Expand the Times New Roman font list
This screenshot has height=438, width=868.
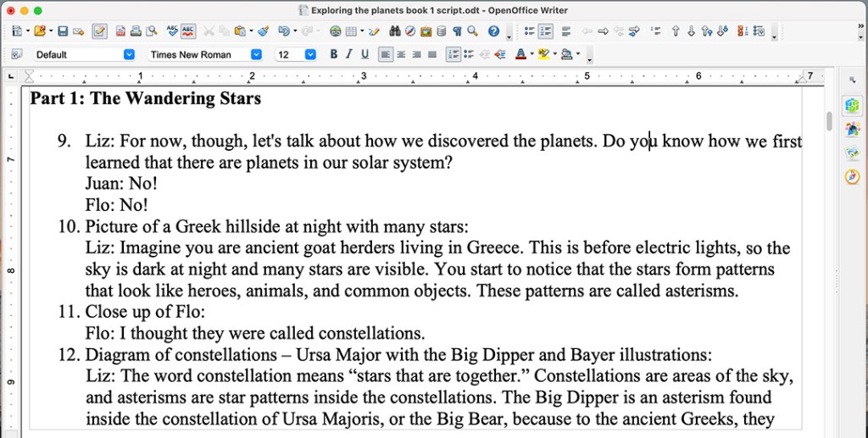pyautogui.click(x=256, y=54)
